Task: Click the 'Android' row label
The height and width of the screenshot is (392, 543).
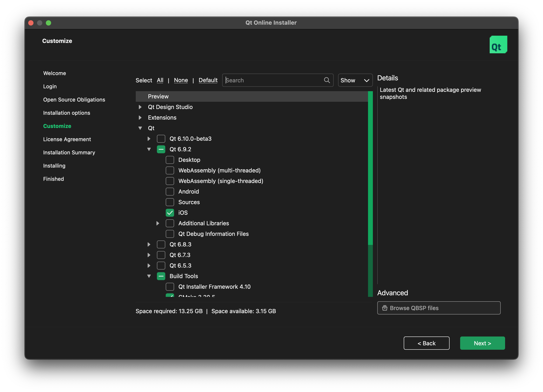Action: pyautogui.click(x=189, y=191)
